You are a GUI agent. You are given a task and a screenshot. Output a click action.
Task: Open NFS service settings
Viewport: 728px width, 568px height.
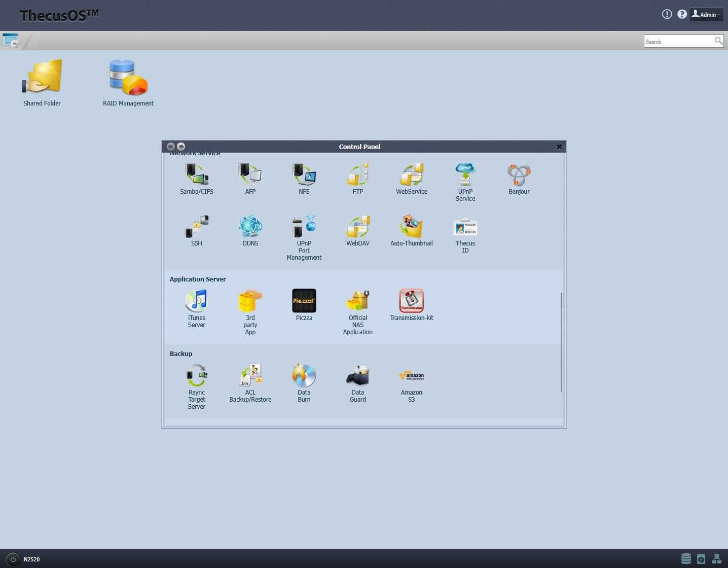point(304,179)
